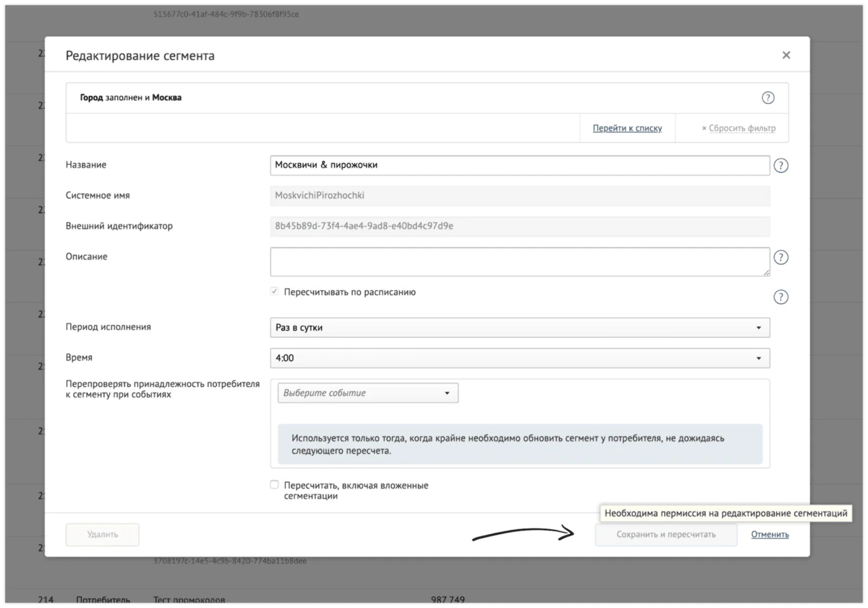Click Период исполнения label
This screenshot has height=608, width=868.
[x=108, y=327]
